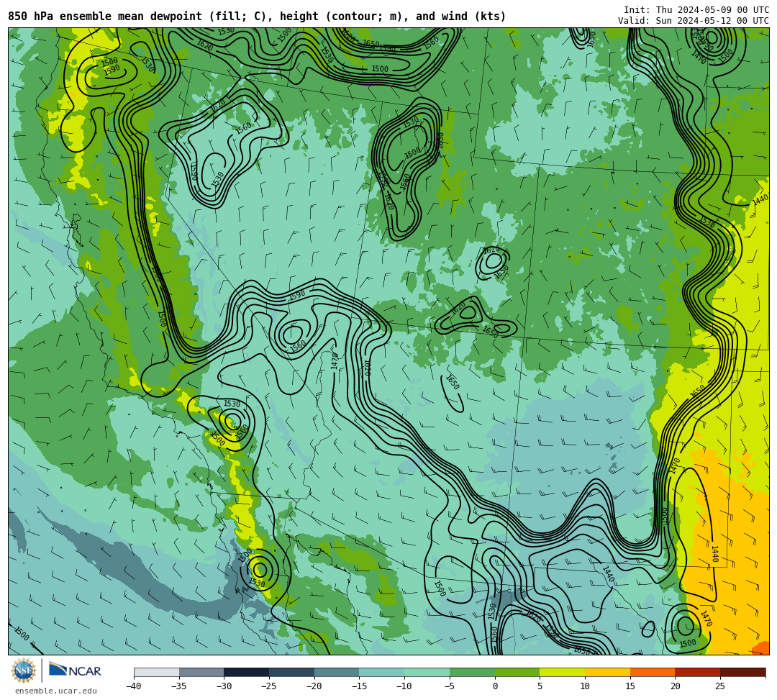Click the -30 colorbar tick label
Viewport: 777px width, 700px height.
224,686
